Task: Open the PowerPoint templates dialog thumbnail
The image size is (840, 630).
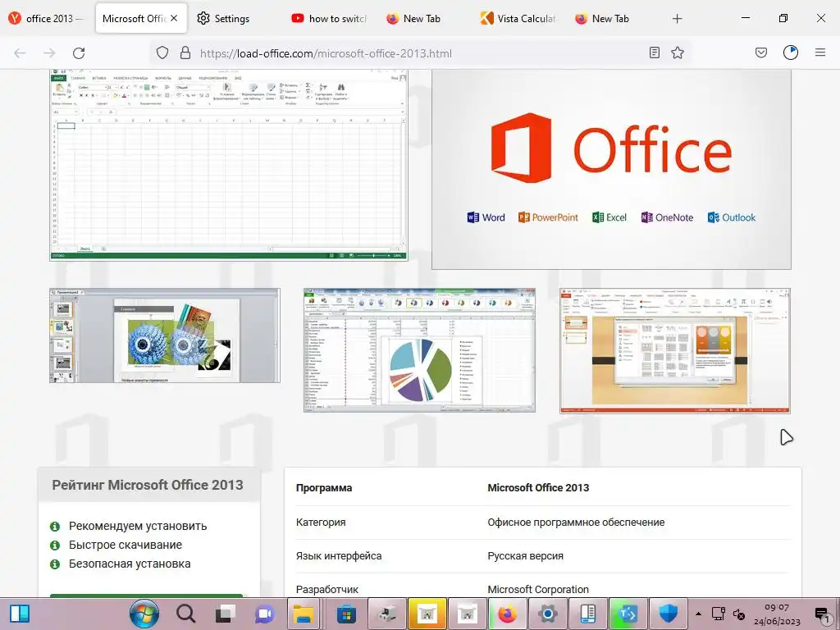Action: click(x=675, y=351)
